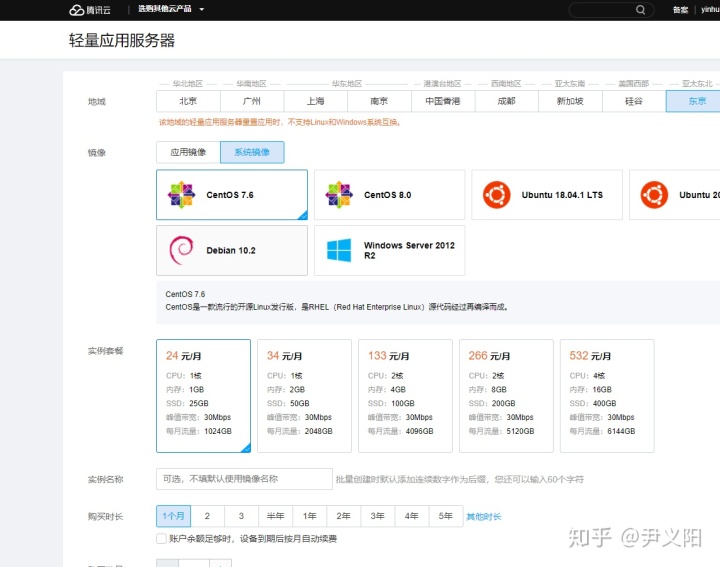
Task: Enable the auto-renew monthly checkbox
Action: (x=161, y=539)
